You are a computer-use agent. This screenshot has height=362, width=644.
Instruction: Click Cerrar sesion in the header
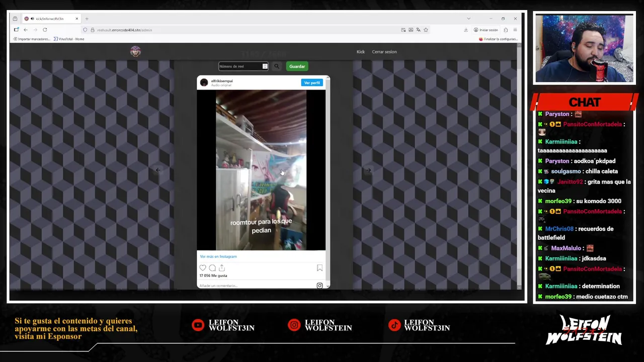point(384,52)
